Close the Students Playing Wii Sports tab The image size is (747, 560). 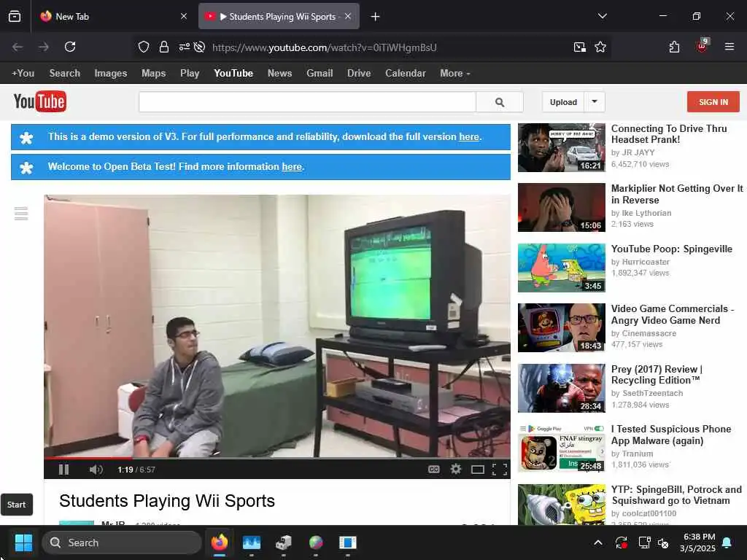[348, 16]
